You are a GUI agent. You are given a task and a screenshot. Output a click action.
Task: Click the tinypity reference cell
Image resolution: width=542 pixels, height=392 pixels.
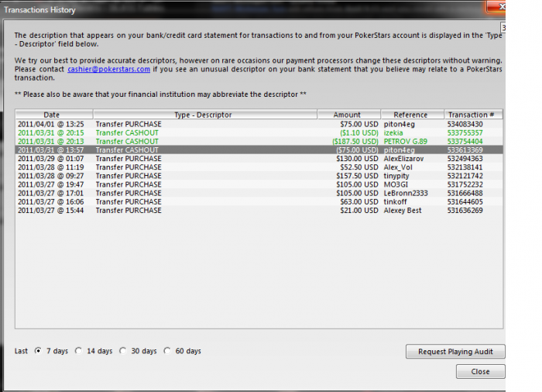396,176
